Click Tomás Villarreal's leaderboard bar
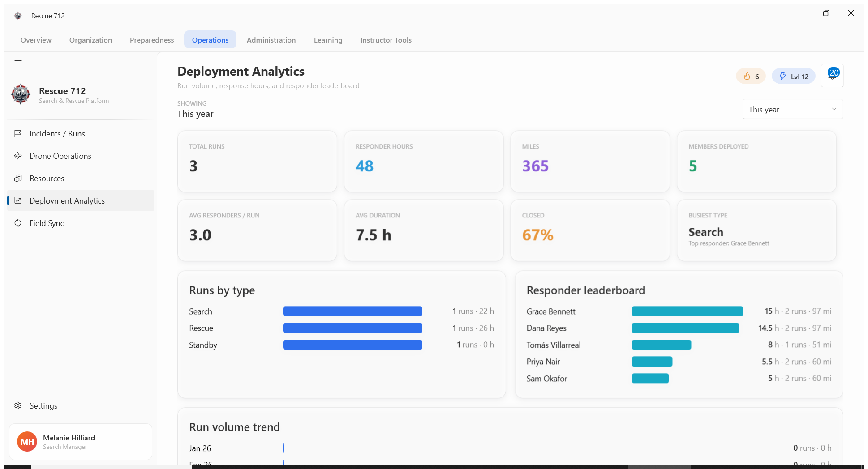This screenshot has height=469, width=868. (661, 345)
